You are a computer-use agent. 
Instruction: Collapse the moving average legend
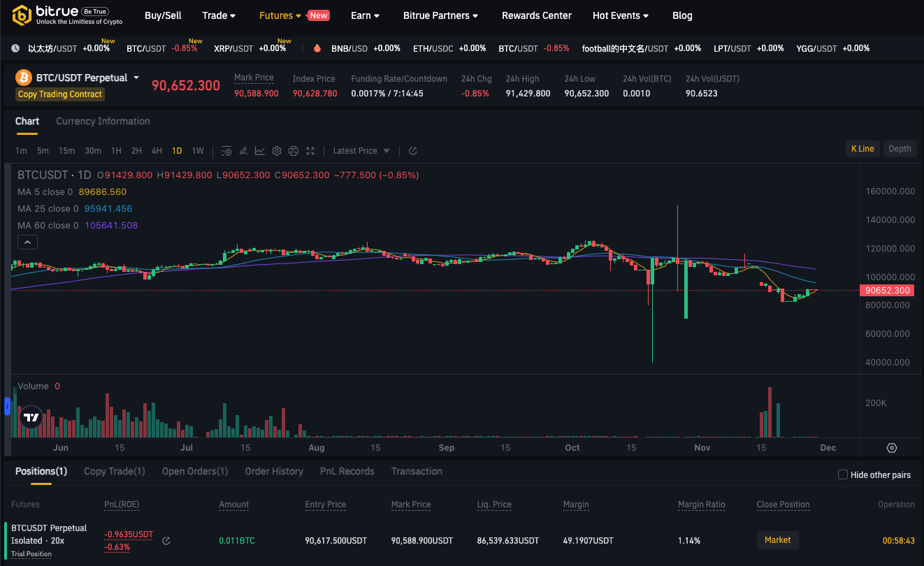pos(27,242)
